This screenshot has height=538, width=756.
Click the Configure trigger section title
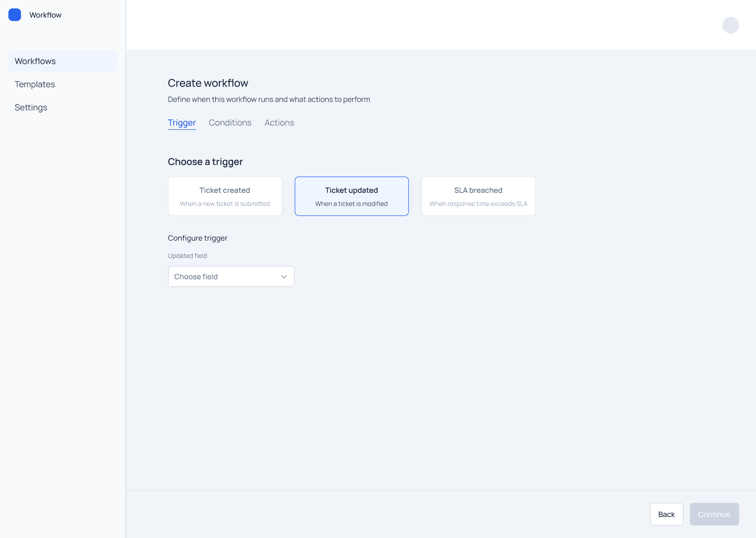197,238
